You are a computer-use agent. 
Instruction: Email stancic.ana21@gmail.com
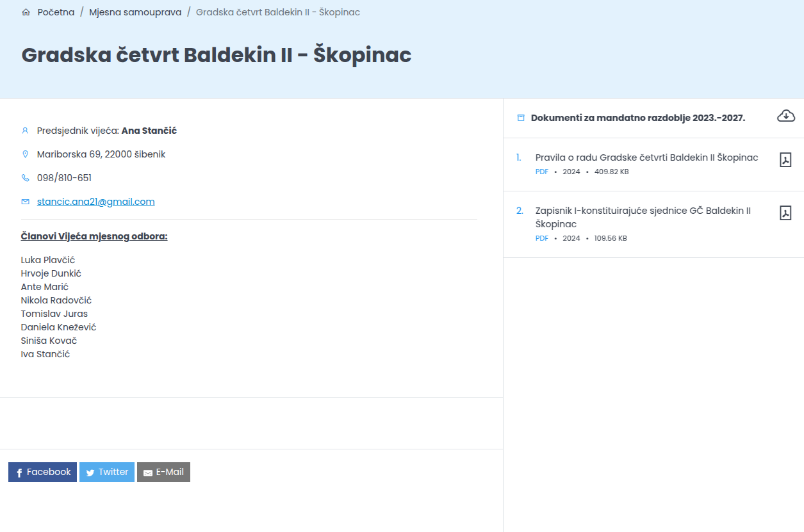96,202
